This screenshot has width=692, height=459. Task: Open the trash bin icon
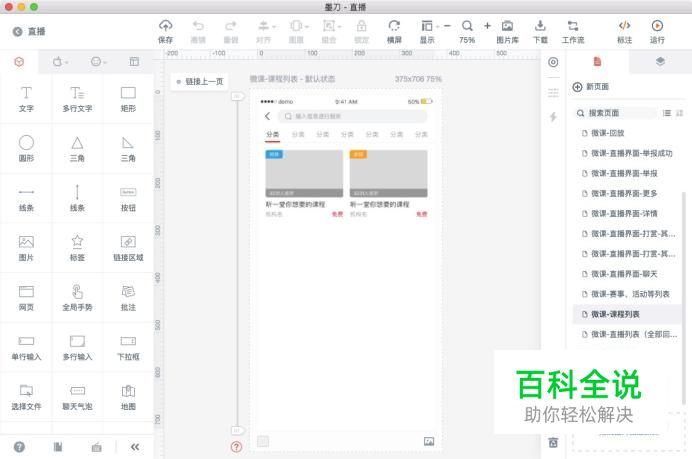click(553, 442)
